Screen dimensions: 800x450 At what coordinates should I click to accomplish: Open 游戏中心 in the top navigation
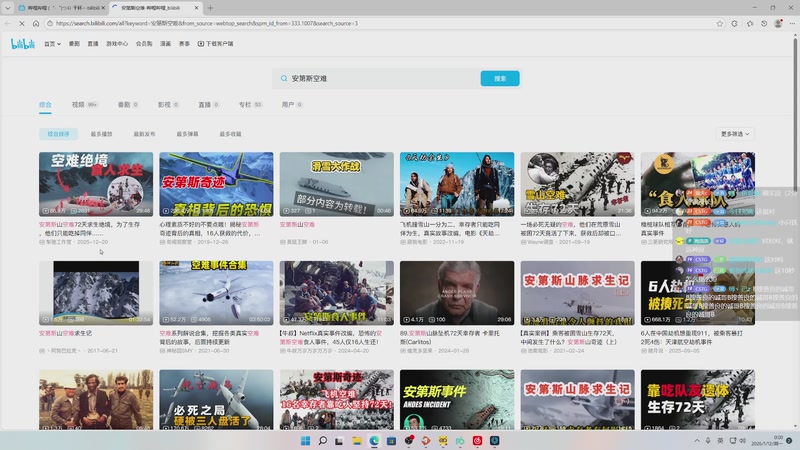(x=117, y=44)
